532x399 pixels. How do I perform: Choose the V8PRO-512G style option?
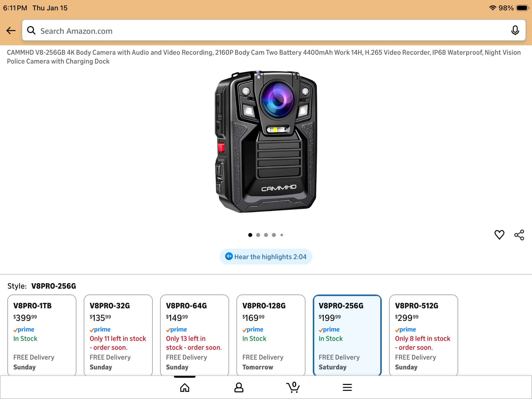[423, 335]
